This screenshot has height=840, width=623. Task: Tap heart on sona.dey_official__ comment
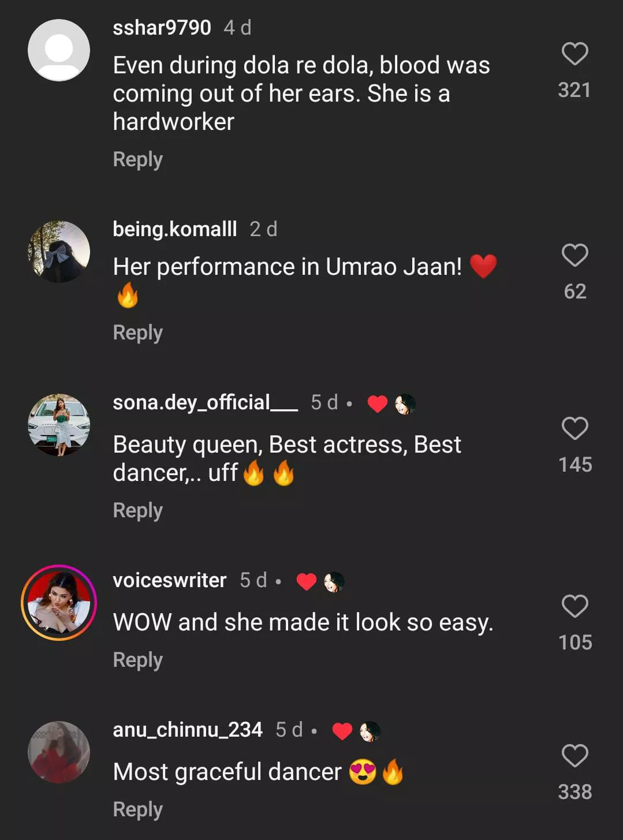(x=574, y=428)
